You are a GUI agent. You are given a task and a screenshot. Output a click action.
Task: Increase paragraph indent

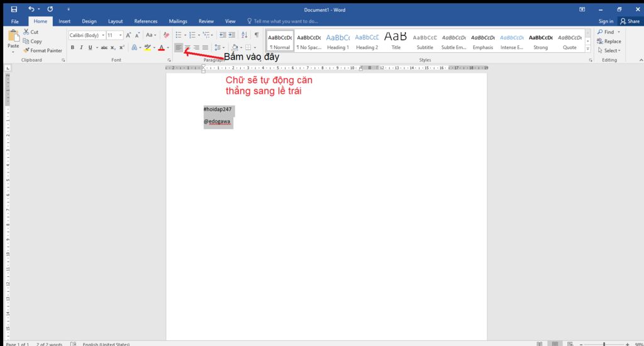tap(231, 35)
